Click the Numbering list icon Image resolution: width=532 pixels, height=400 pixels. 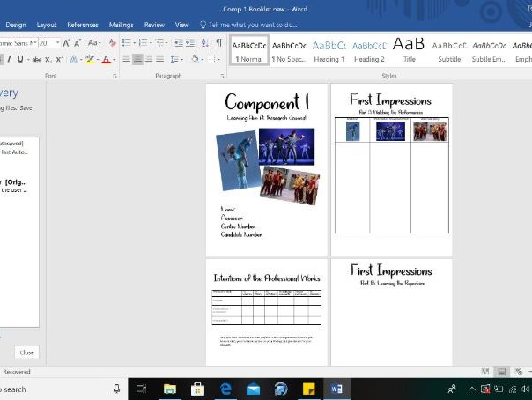click(x=144, y=43)
